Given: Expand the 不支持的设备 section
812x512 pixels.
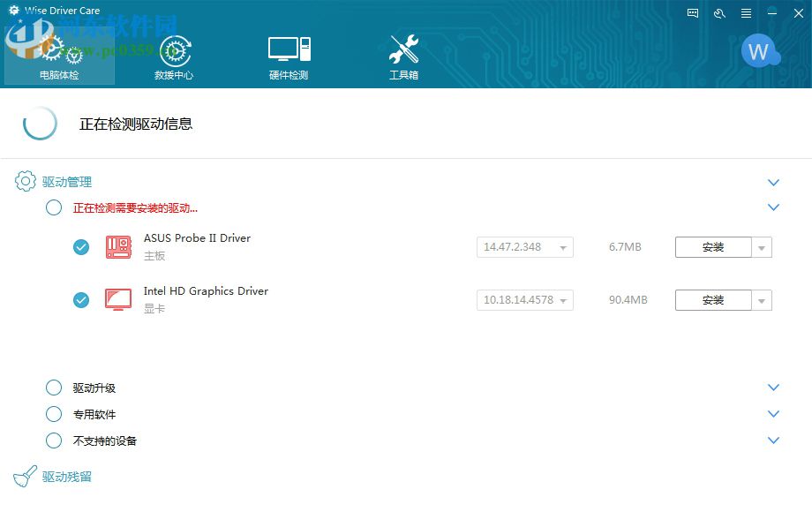Looking at the screenshot, I should 773,440.
